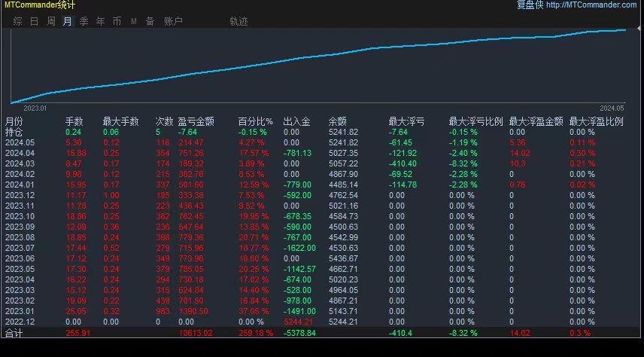Screen dimensions: 644x357
Task: Switch to the 季 quarterly tab
Action: pos(84,21)
